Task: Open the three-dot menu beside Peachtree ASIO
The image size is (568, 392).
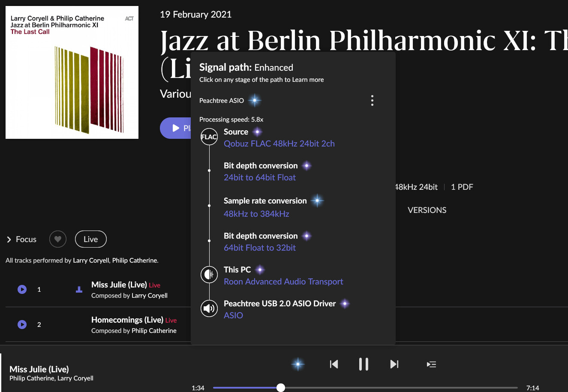Action: coord(372,101)
